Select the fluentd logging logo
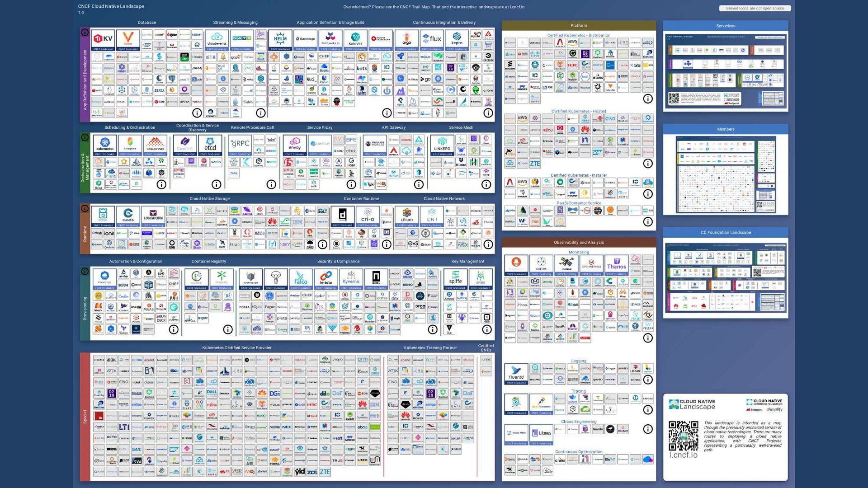The height and width of the screenshot is (488, 868). [516, 374]
